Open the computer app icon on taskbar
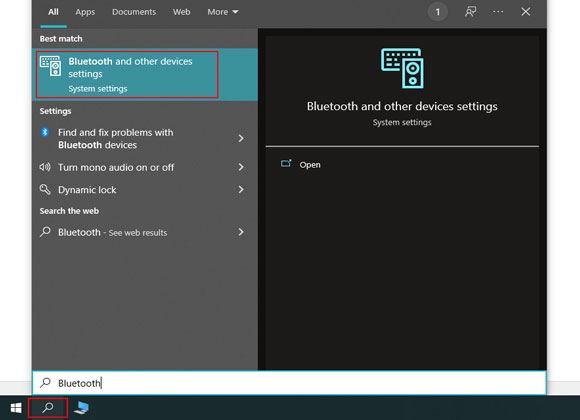The width and height of the screenshot is (580, 420). click(81, 408)
